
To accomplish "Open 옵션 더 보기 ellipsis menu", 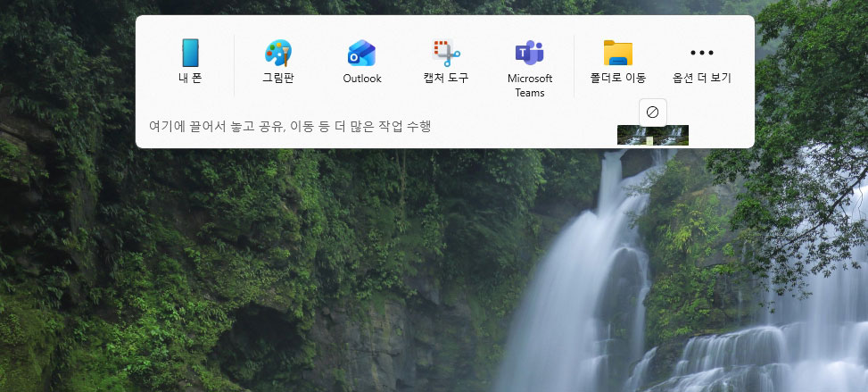I will (x=702, y=54).
